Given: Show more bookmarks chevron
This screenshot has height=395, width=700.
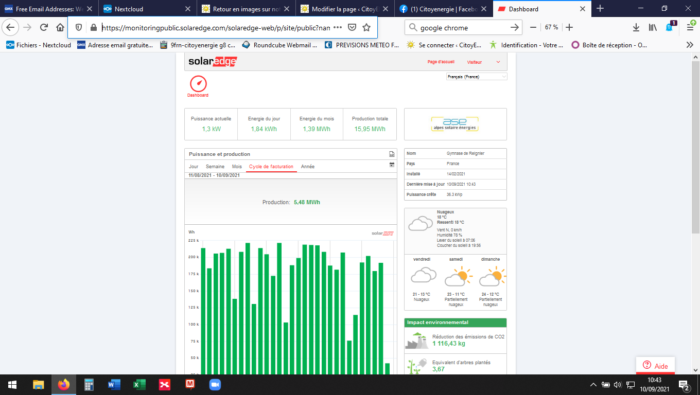Looking at the screenshot, I should click(x=690, y=45).
